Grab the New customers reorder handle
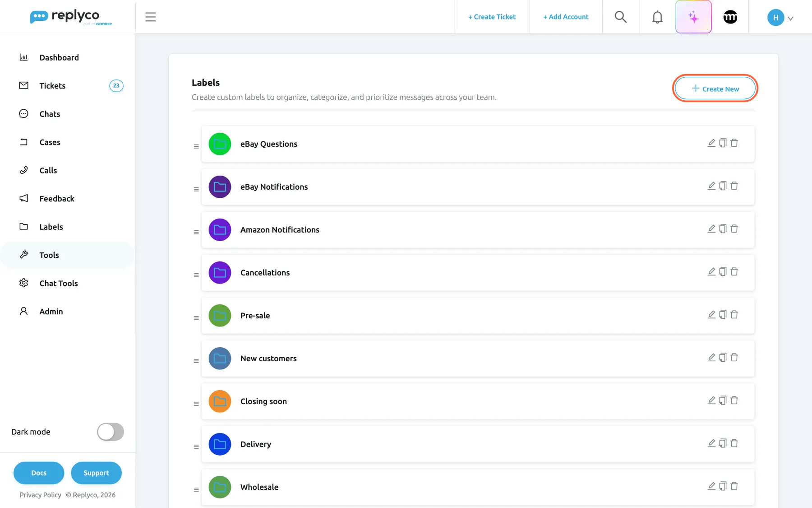 tap(196, 361)
